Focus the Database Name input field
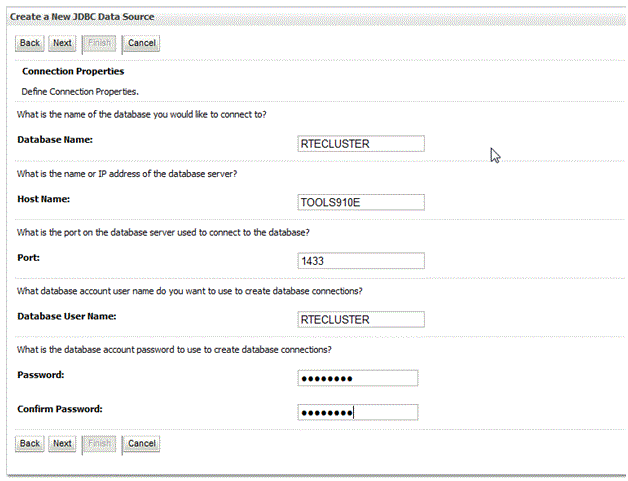This screenshot has width=628, height=481. (361, 144)
